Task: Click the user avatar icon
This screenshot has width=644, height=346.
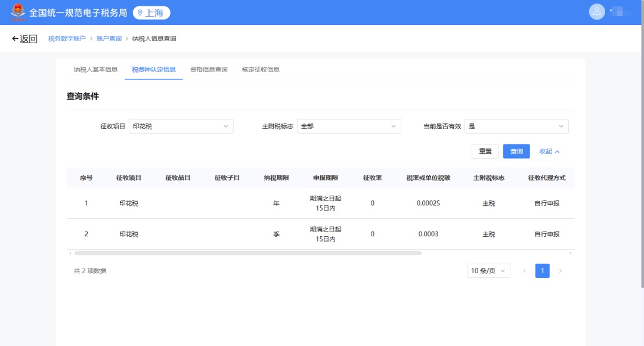Action: pos(596,12)
